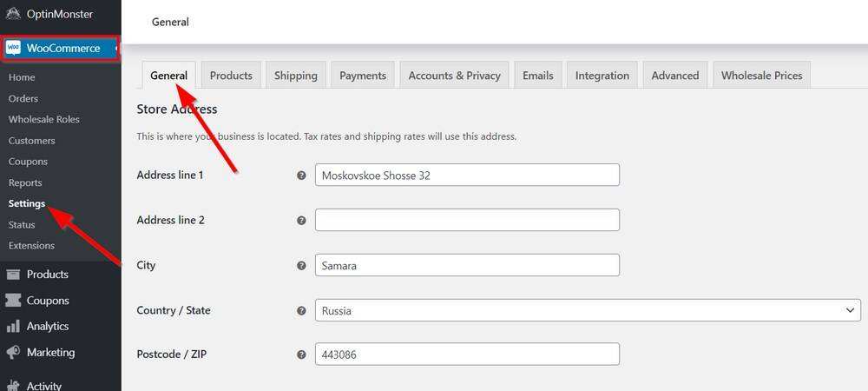Click the City text field
Viewport: 868px width, 391px height.
(467, 265)
